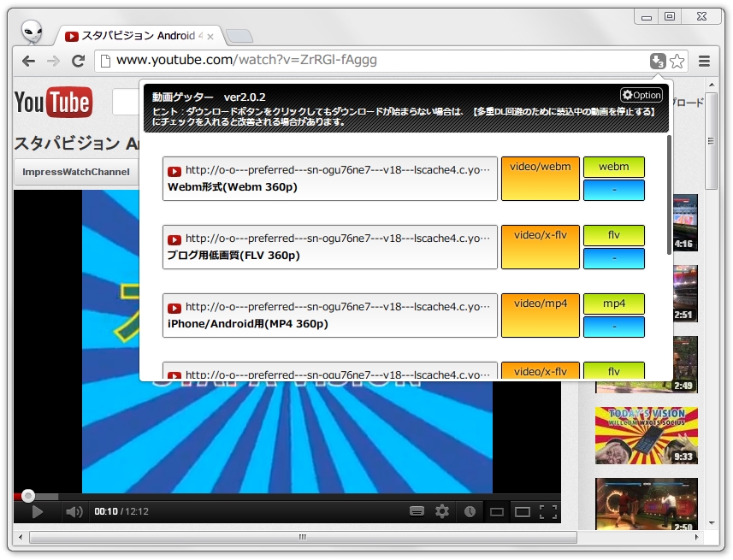This screenshot has height=560, width=733.
Task: Click the watch later clock icon
Action: [470, 511]
